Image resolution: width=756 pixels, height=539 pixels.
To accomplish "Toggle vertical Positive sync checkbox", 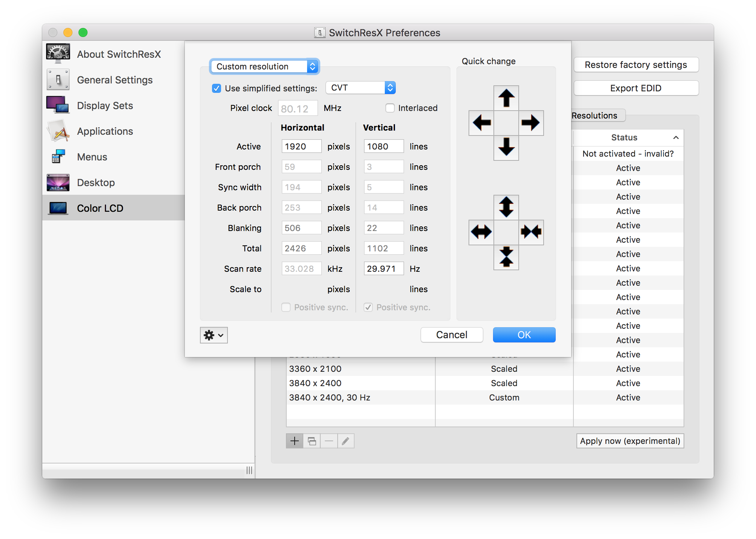I will click(368, 307).
